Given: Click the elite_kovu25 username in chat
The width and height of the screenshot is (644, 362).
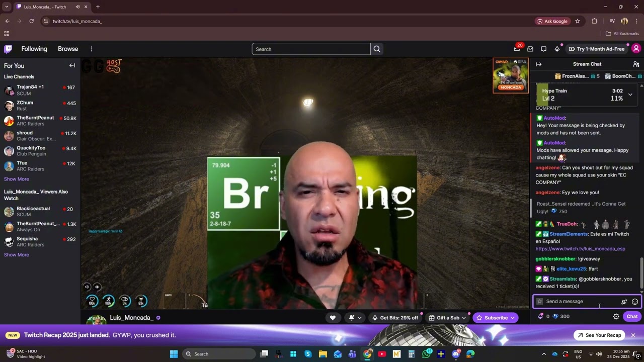Looking at the screenshot, I should (571, 269).
